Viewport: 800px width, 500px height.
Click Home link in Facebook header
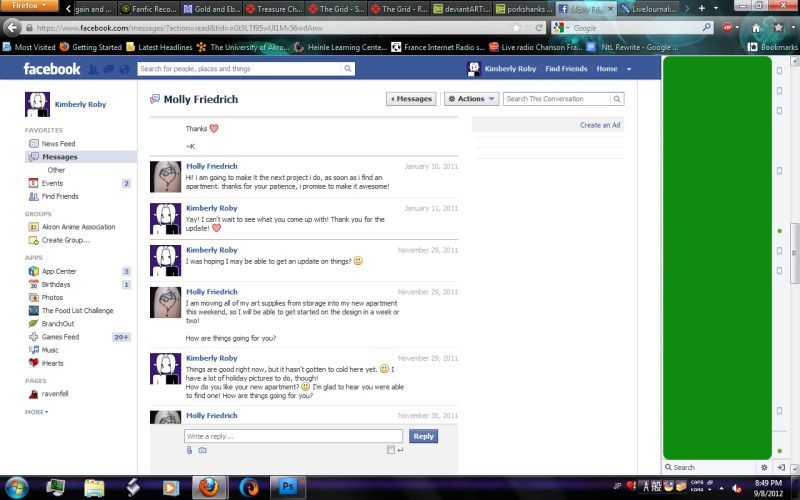point(607,69)
